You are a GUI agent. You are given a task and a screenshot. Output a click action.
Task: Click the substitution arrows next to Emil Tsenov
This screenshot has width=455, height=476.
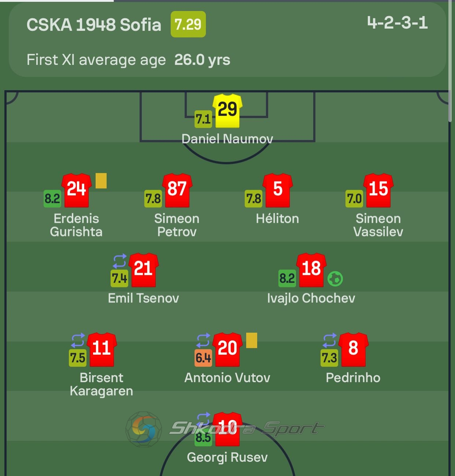(119, 261)
